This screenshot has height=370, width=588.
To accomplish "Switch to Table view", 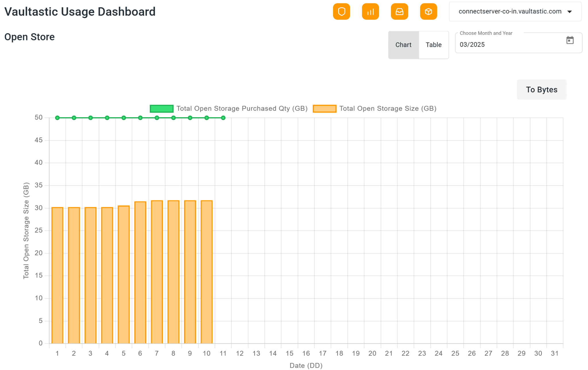I will point(434,45).
